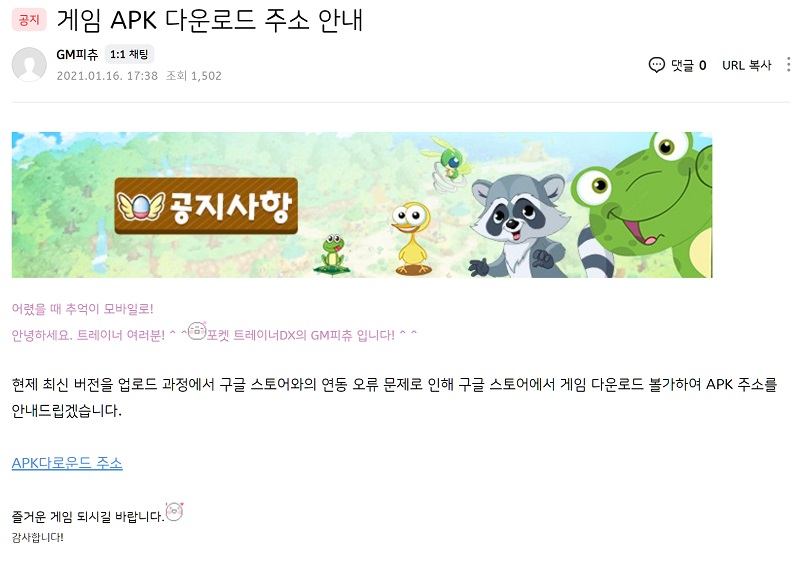
Task: Click the GM피츄 profile avatar
Action: click(29, 65)
